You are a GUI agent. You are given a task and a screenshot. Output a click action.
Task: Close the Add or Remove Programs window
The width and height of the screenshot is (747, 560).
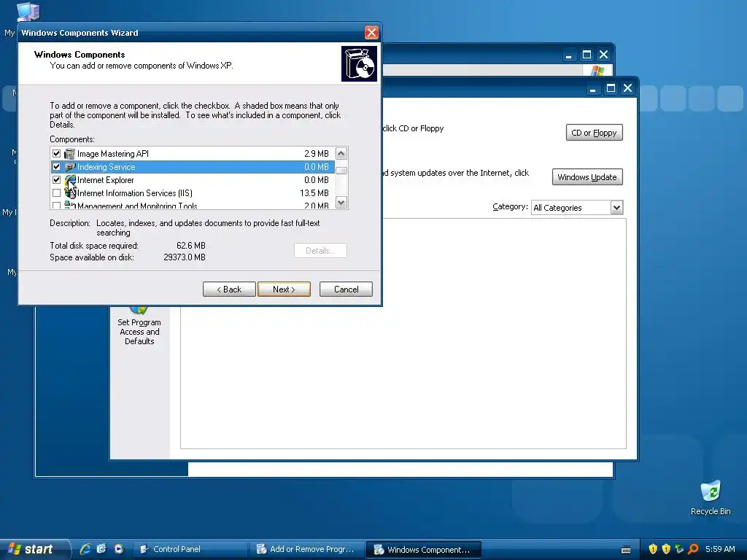628,88
